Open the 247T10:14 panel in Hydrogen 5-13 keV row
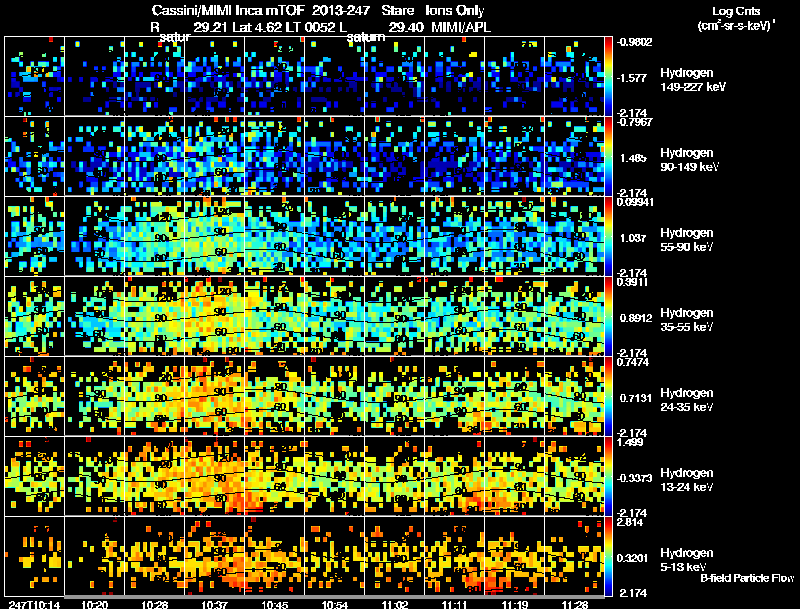The height and width of the screenshot is (609, 800). point(35,556)
